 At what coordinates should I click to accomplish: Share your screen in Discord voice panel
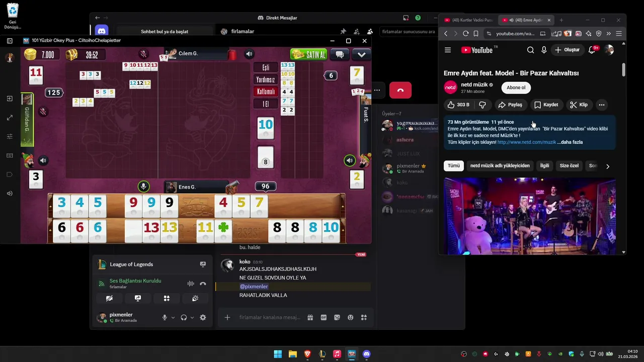(138, 298)
